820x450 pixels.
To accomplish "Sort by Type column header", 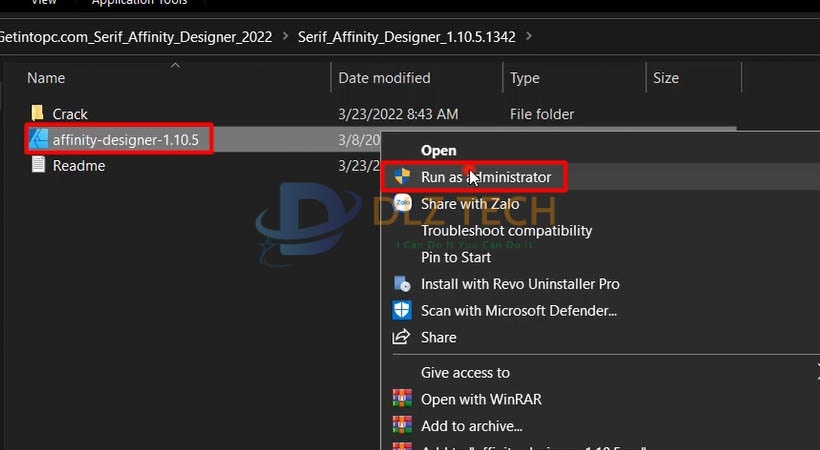I will pos(525,78).
